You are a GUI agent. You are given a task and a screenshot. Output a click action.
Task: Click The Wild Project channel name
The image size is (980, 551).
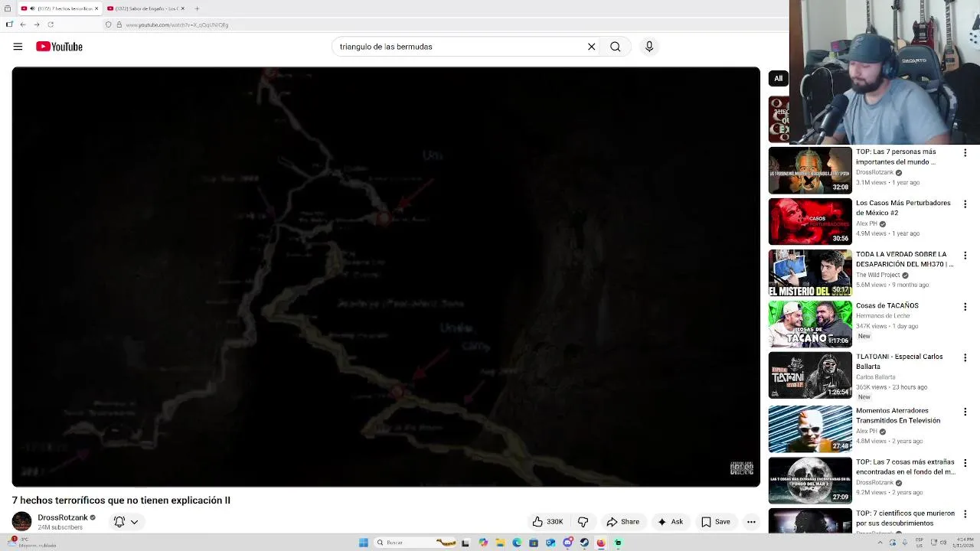(x=879, y=275)
